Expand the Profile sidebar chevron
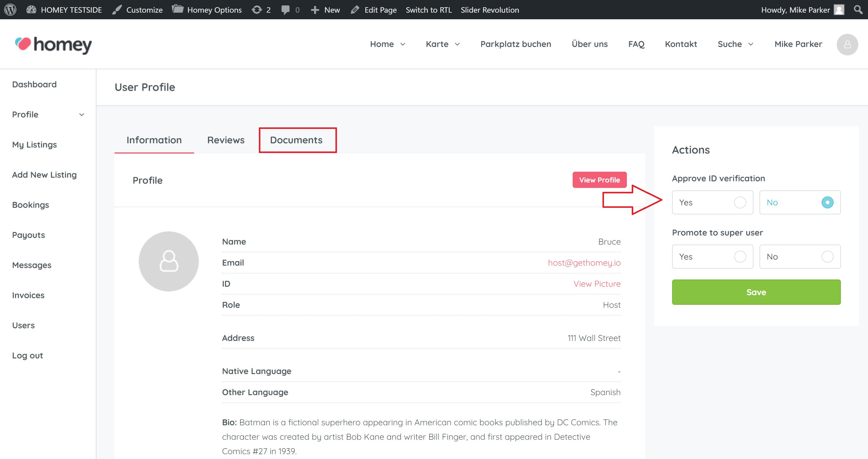Screen dimensions: 868x459 82,114
